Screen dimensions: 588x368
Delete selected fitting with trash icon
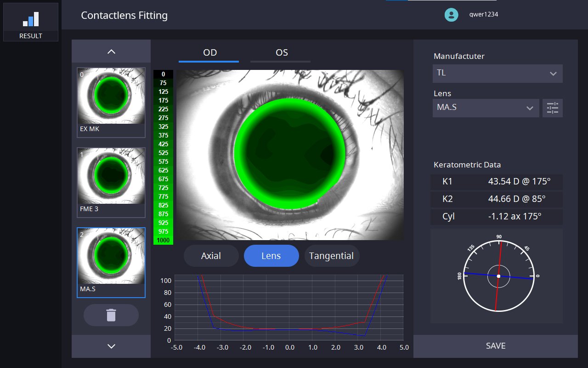(111, 315)
